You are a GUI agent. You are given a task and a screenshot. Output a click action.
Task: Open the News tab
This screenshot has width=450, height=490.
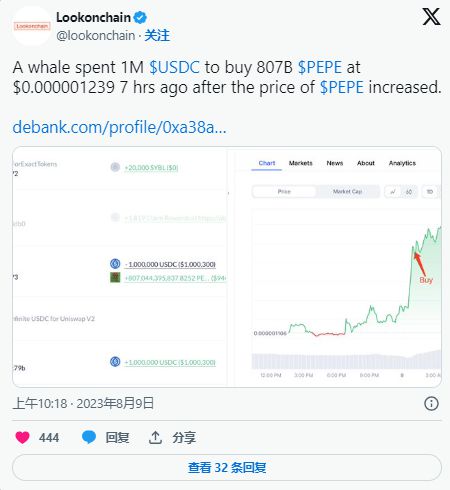click(x=335, y=163)
